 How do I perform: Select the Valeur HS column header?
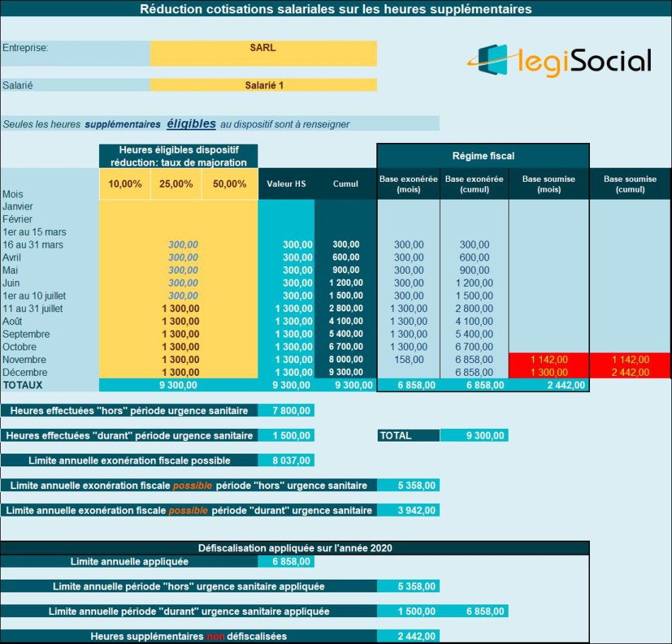pos(286,184)
